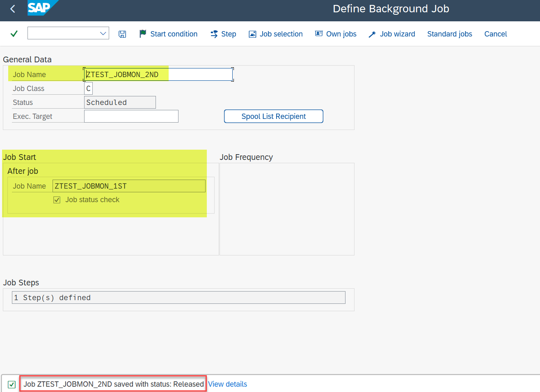Toggle the Job status check checkbox
The height and width of the screenshot is (392, 540).
[57, 200]
